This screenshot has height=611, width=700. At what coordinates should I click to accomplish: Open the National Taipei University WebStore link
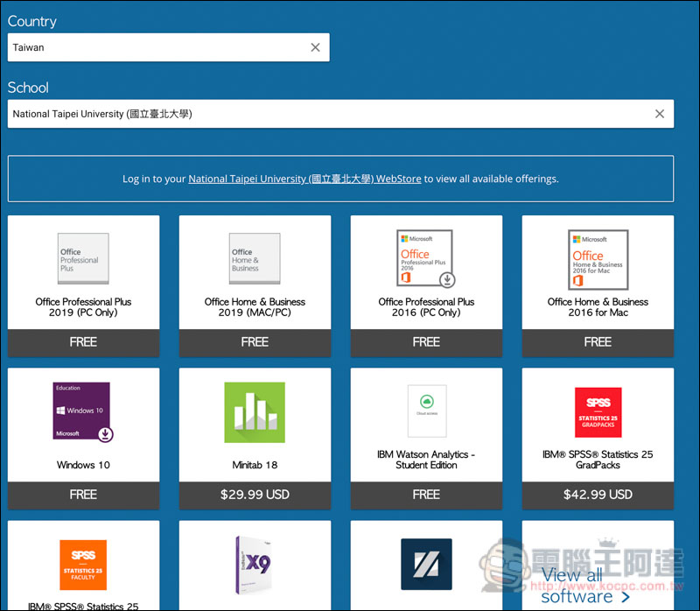[304, 179]
